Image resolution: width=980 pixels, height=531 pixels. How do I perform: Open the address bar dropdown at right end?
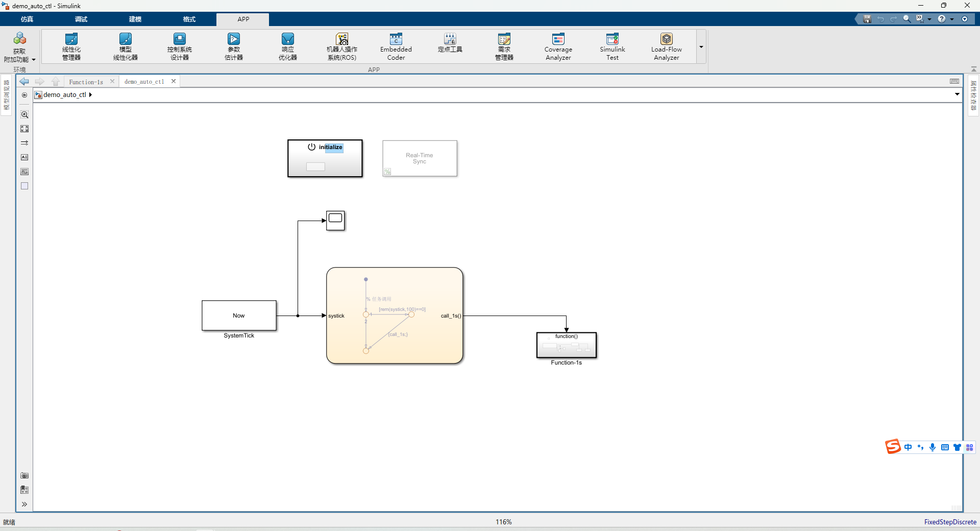coord(957,94)
